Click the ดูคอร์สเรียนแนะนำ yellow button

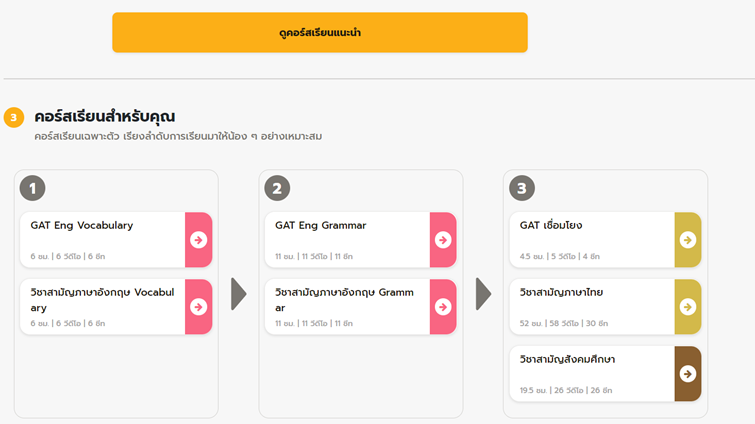coord(320,32)
